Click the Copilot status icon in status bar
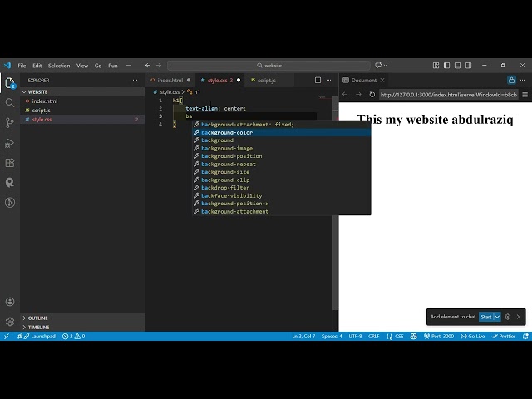Viewport: 532px width, 399px height. [413, 336]
